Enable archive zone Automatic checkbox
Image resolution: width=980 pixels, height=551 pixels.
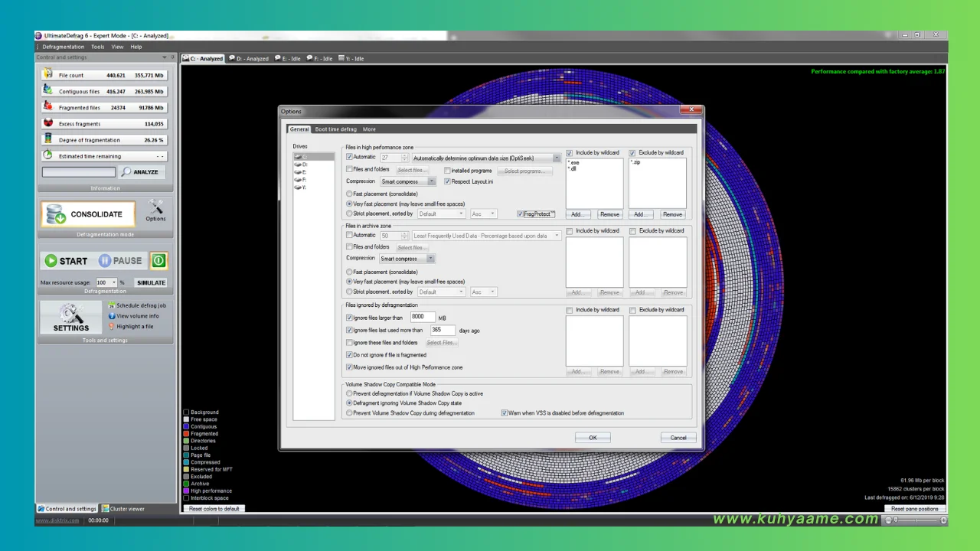point(349,235)
